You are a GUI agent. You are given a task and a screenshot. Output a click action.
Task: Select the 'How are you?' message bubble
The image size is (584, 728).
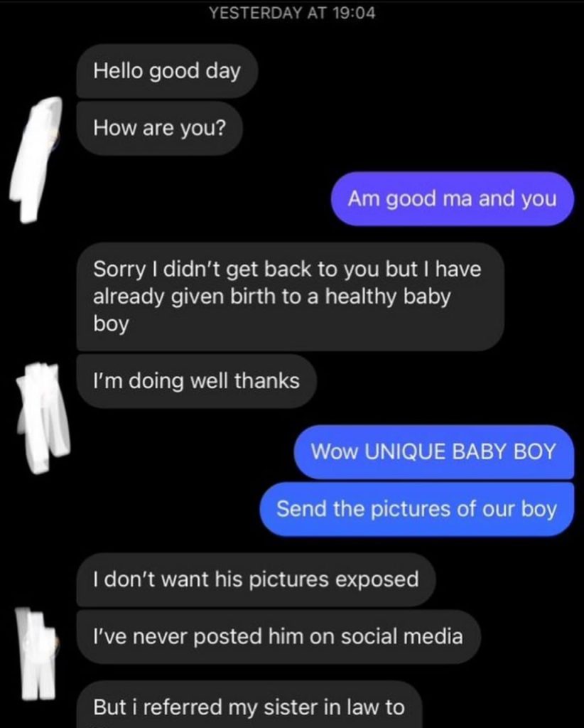click(160, 128)
